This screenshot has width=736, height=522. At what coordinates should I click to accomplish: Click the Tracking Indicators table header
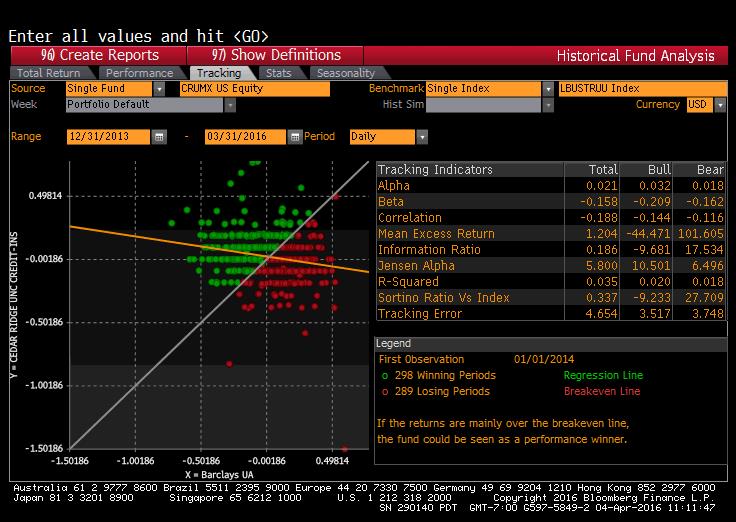(435, 169)
